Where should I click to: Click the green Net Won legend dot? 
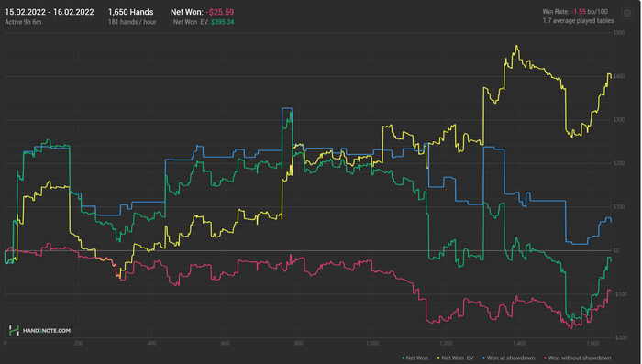(403, 358)
